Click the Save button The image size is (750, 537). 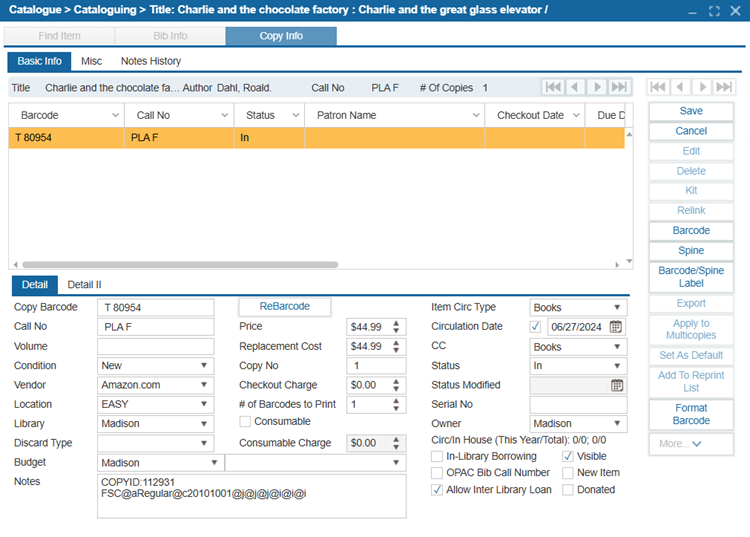coord(691,111)
